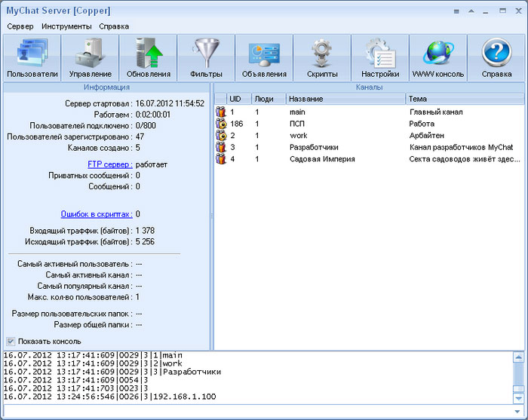Click the channel icon for ПСП
Viewport: 528px width, 420px height.
(221, 124)
